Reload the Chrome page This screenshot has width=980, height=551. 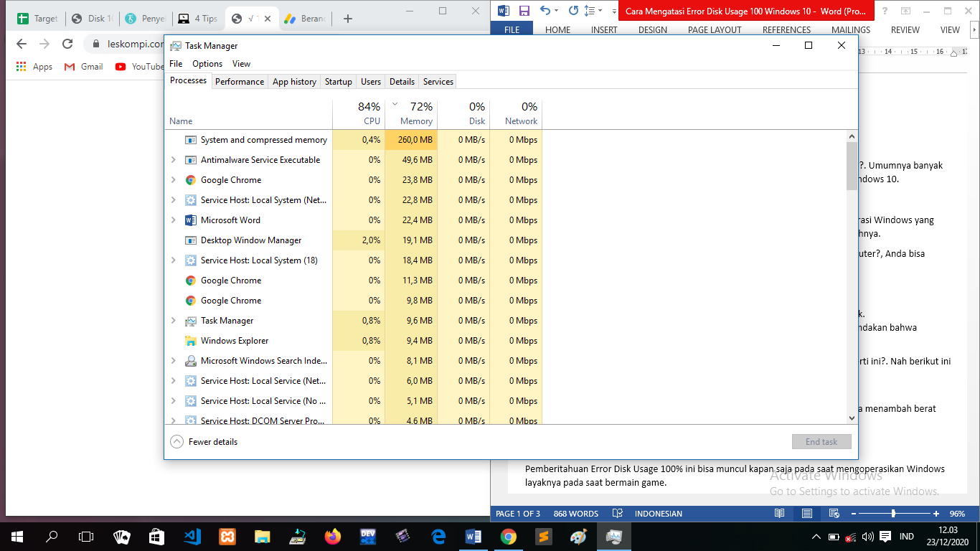67,44
